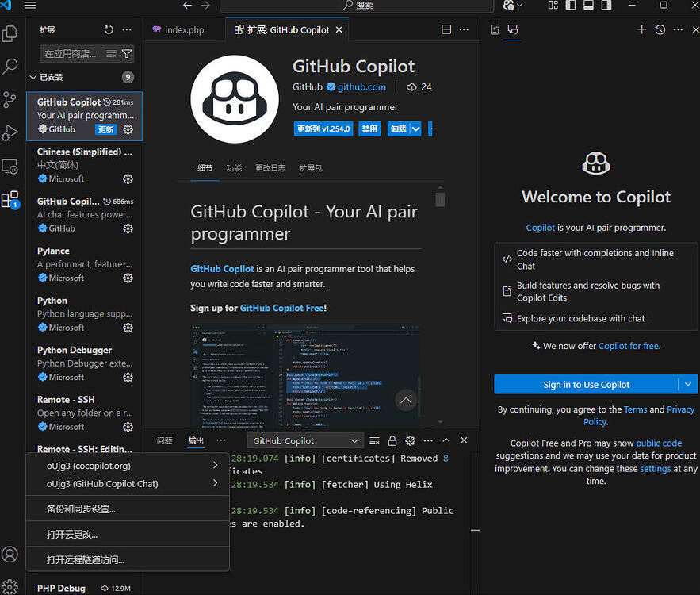
Task: Open manage gear for Remote - SSH extension
Action: pyautogui.click(x=128, y=427)
